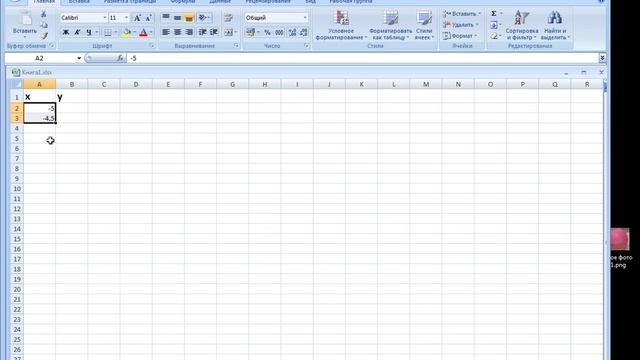Open the Формулы ribbon tab
Image resolution: width=640 pixels, height=360 pixels.
pyautogui.click(x=182, y=2)
